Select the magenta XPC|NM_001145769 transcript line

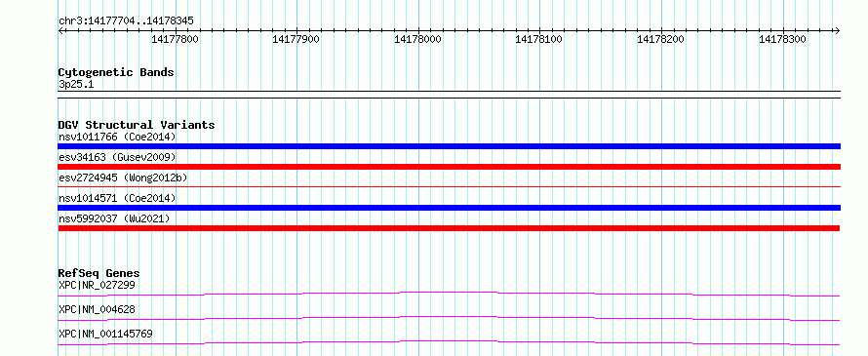pyautogui.click(x=449, y=342)
